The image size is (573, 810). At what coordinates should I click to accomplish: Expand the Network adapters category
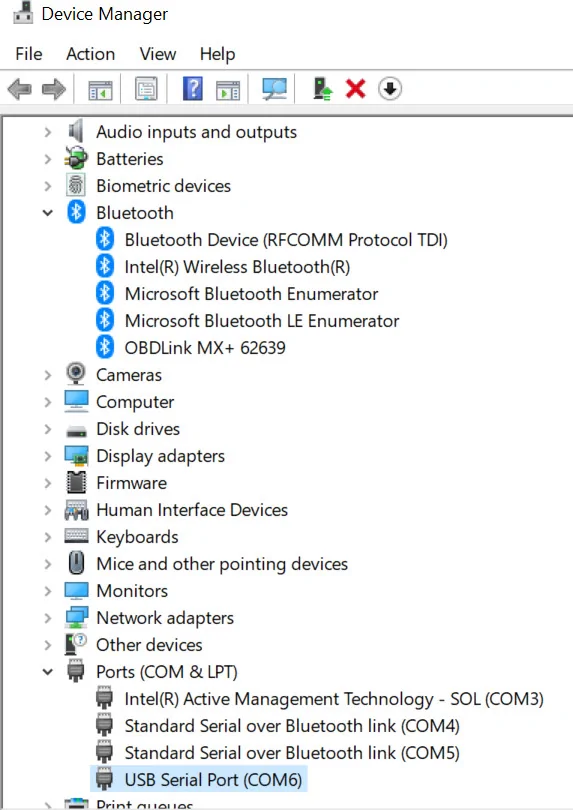48,618
